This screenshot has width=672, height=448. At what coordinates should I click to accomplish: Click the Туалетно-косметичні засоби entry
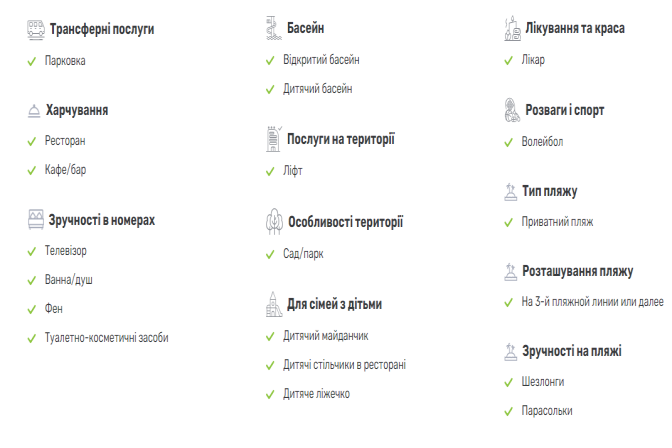tap(107, 338)
